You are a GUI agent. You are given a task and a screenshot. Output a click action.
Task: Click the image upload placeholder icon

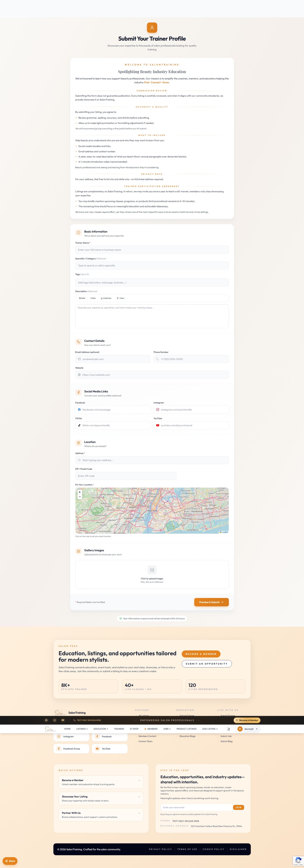tap(152, 570)
